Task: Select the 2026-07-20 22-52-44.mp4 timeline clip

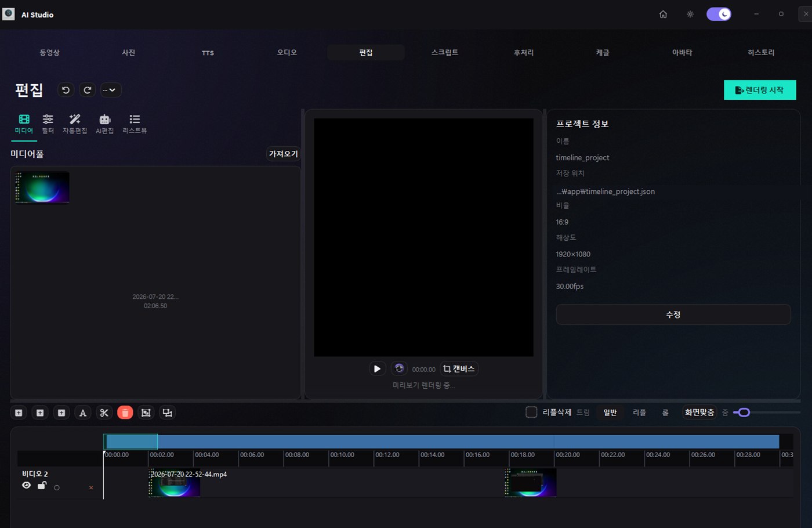Action: [x=175, y=483]
